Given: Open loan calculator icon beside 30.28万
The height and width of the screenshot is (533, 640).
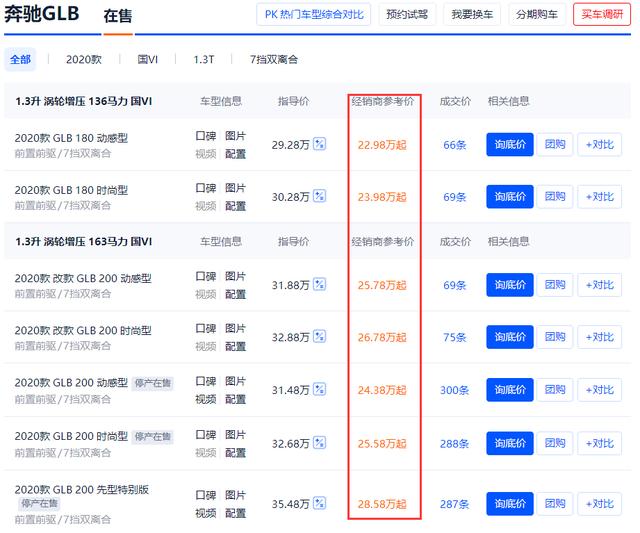Looking at the screenshot, I should 319,196.
